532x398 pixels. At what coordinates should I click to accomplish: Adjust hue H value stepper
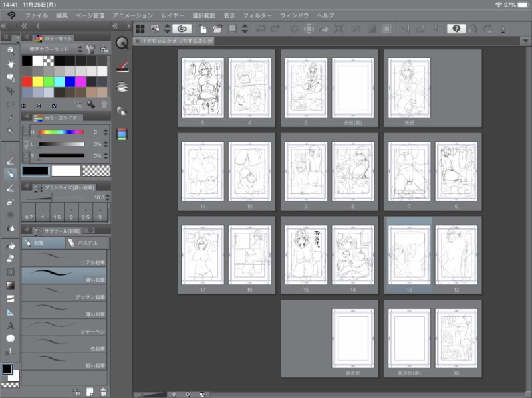pyautogui.click(x=106, y=132)
